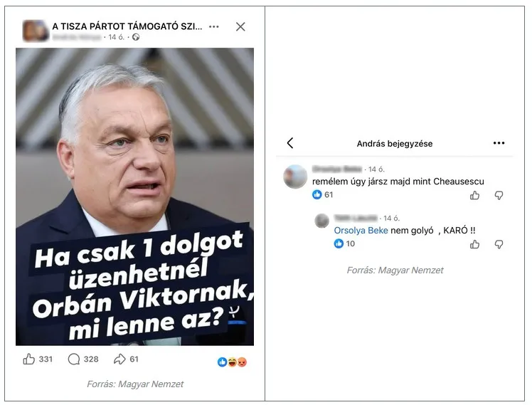
Task: Open the post's three-dot options menu
Action: [x=214, y=26]
